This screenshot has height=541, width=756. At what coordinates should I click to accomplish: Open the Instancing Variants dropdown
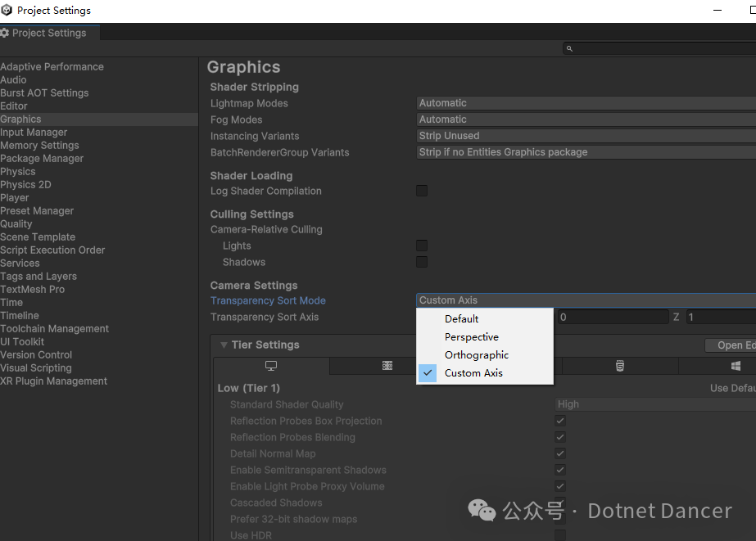586,136
